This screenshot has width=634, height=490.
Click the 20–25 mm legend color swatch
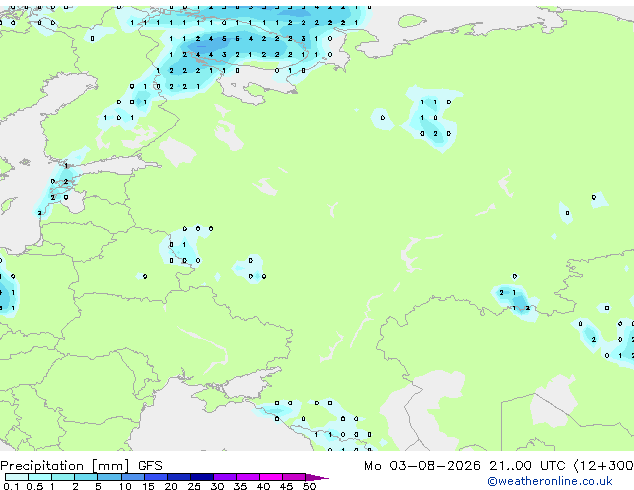[x=179, y=477]
